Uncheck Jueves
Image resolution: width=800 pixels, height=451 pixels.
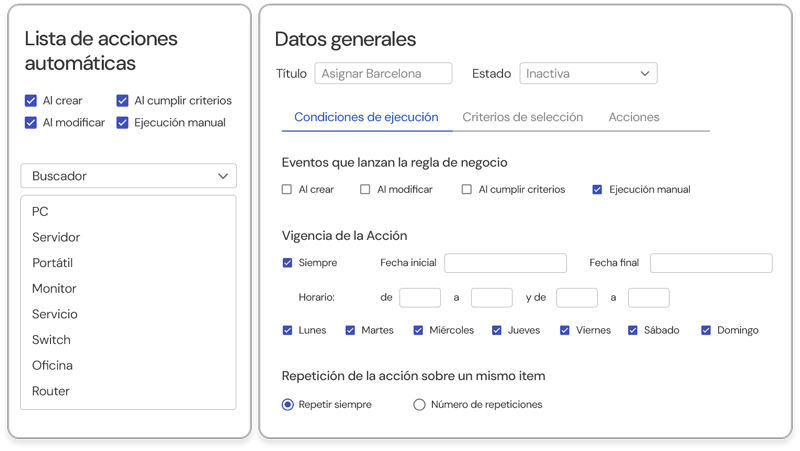tap(496, 331)
